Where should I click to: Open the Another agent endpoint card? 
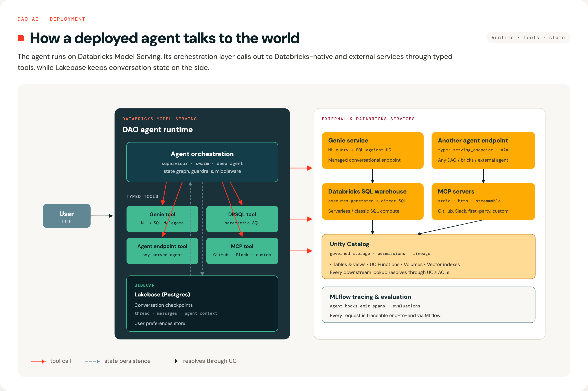pyautogui.click(x=483, y=150)
